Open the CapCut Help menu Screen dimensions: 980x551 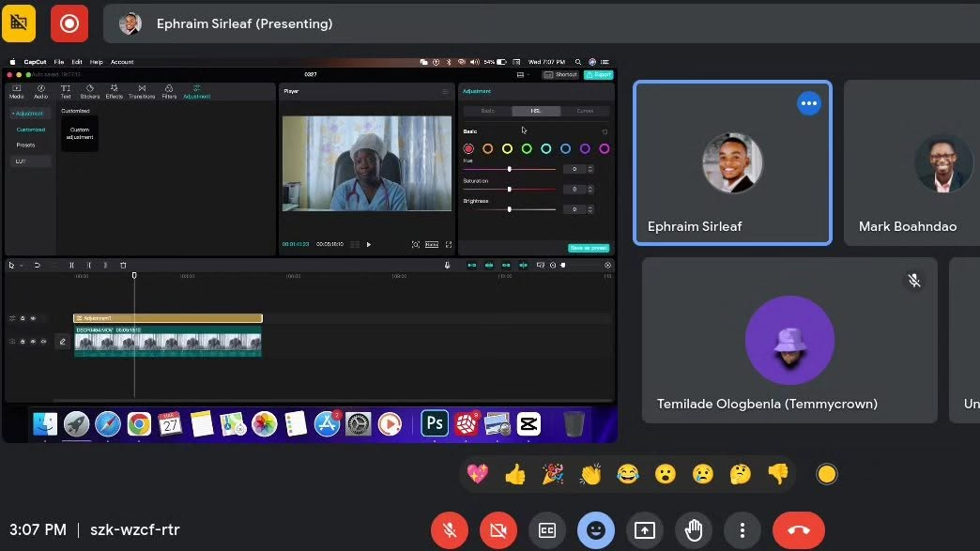click(x=97, y=62)
